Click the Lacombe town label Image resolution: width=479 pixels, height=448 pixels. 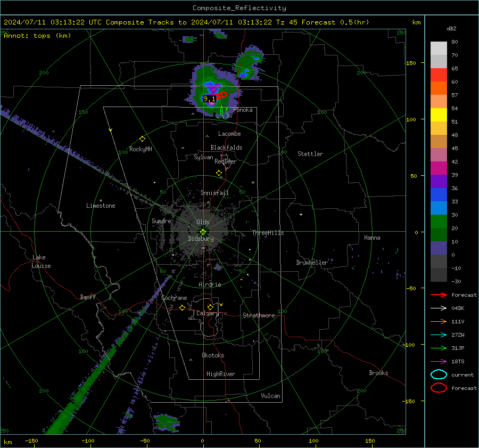point(229,134)
